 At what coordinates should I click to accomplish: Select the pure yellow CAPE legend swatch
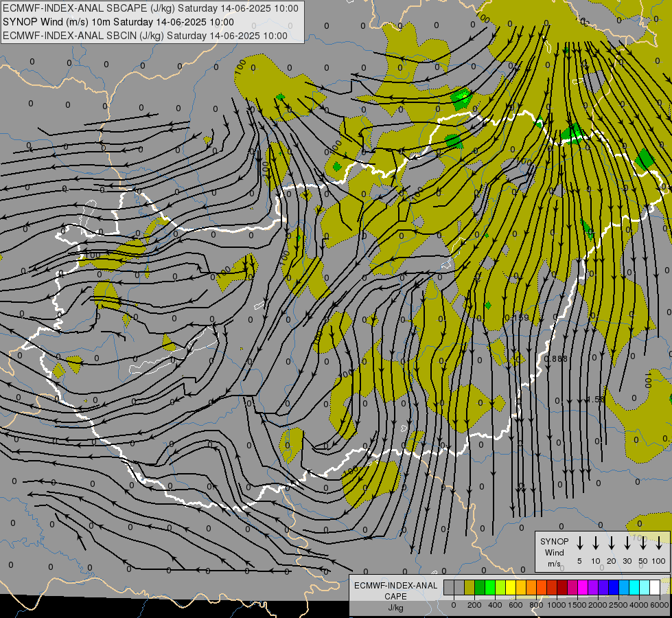(x=511, y=587)
